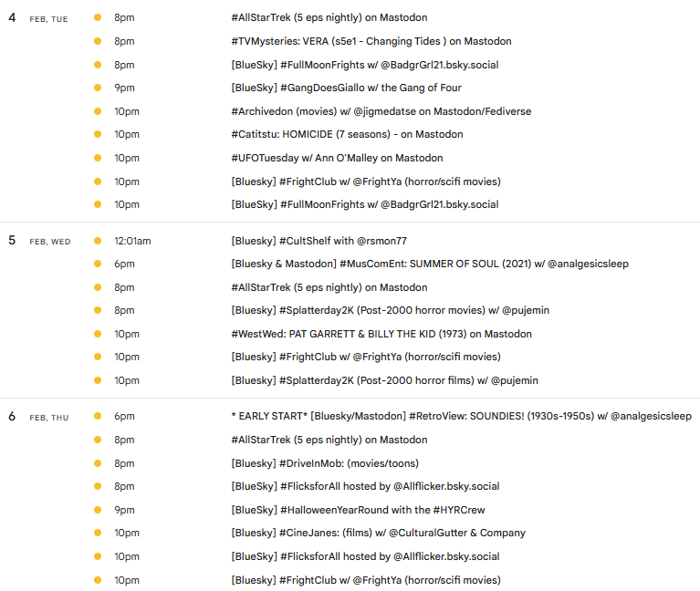The width and height of the screenshot is (700, 591).
Task: Open Tuesday Feb 4 10pm #FrightClub event
Action: [366, 181]
